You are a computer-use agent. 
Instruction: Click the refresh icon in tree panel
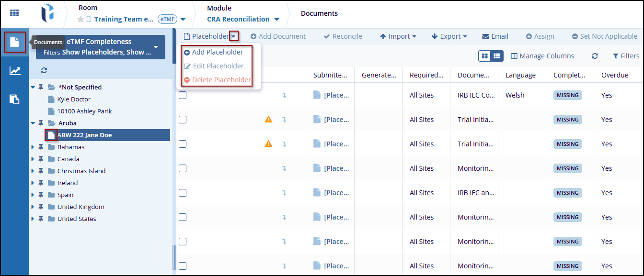point(44,70)
